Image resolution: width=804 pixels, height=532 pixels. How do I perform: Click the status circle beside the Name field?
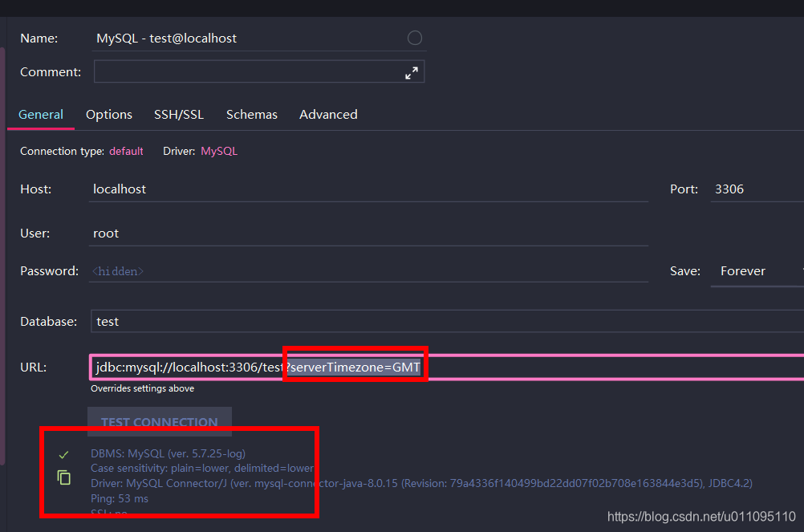pos(415,38)
